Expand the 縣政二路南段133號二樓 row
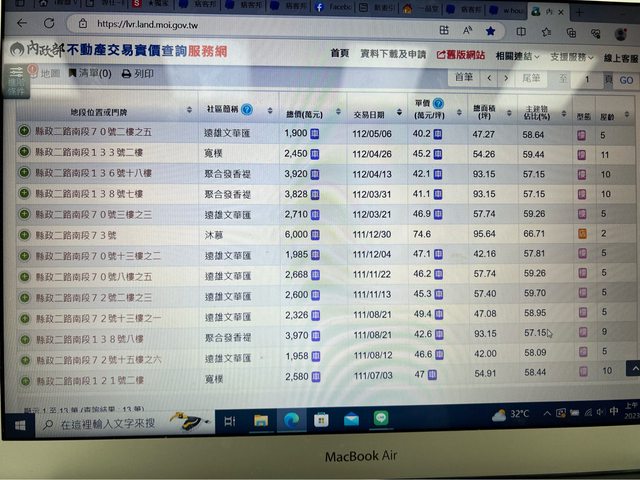Viewport: 640px width, 480px height. [x=23, y=153]
